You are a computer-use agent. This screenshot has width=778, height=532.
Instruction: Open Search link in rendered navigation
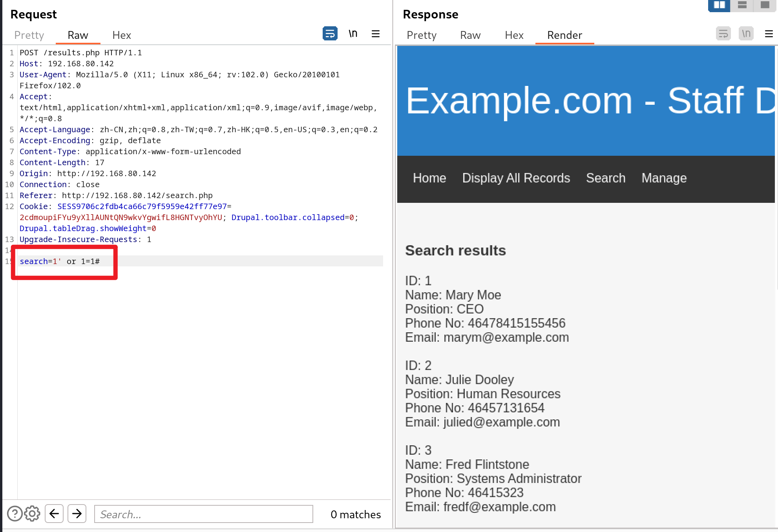pyautogui.click(x=606, y=178)
